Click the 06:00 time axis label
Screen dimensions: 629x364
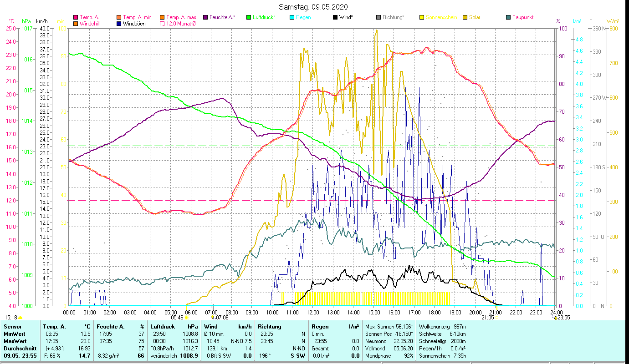coord(191,312)
